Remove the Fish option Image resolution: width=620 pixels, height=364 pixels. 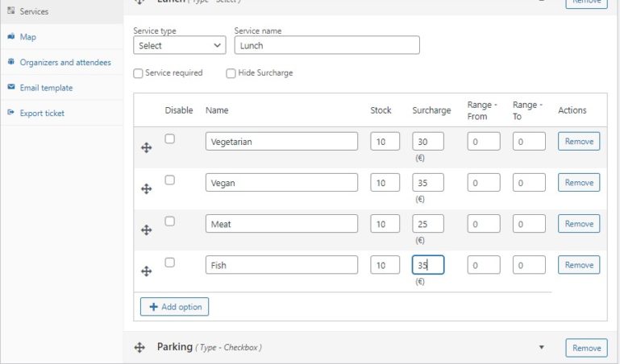579,265
